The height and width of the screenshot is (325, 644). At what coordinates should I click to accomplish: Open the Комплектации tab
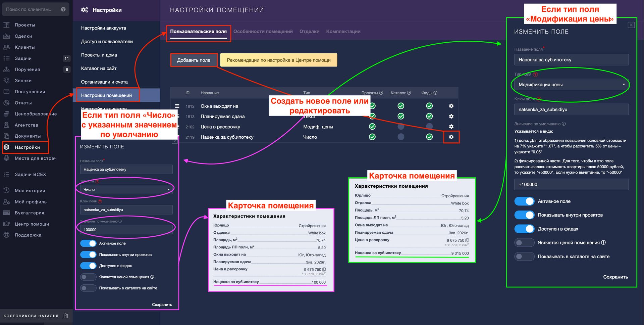tap(343, 32)
